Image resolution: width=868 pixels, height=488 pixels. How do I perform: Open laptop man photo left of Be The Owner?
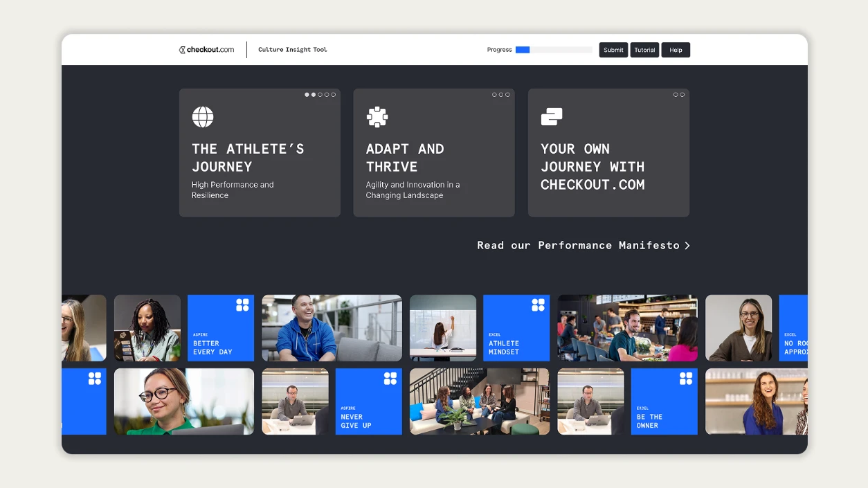590,401
